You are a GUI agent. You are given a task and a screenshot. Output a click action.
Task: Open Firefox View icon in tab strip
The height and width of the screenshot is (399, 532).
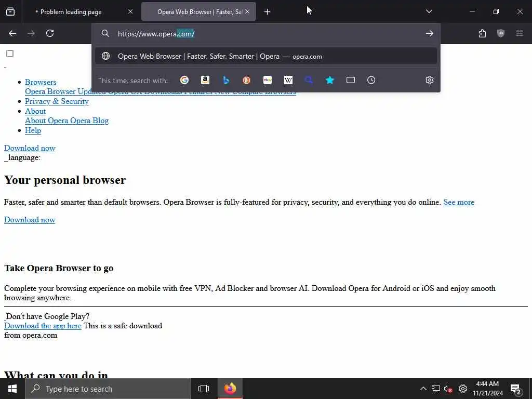[x=10, y=11]
